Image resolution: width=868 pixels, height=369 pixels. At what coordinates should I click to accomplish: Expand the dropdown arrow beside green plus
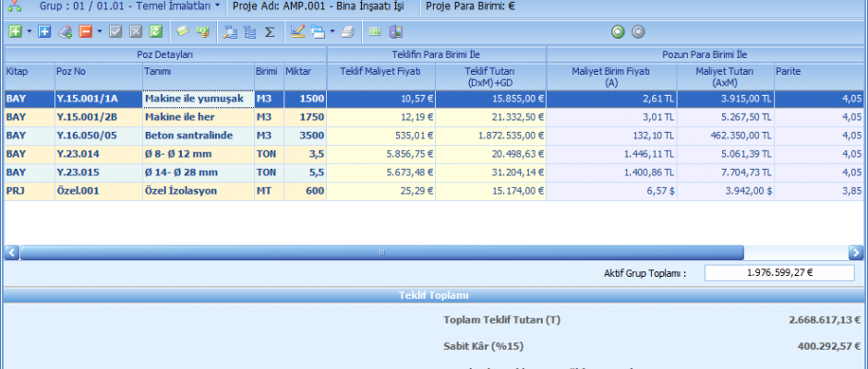(29, 31)
